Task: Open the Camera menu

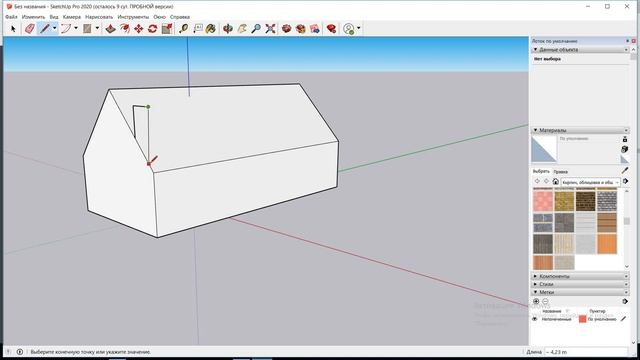Action: 72,17
